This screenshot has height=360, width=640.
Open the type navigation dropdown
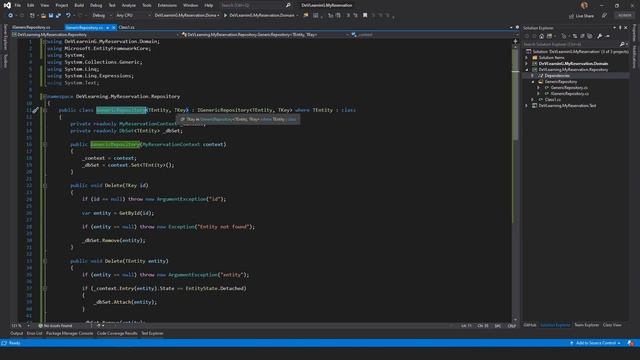point(265,35)
